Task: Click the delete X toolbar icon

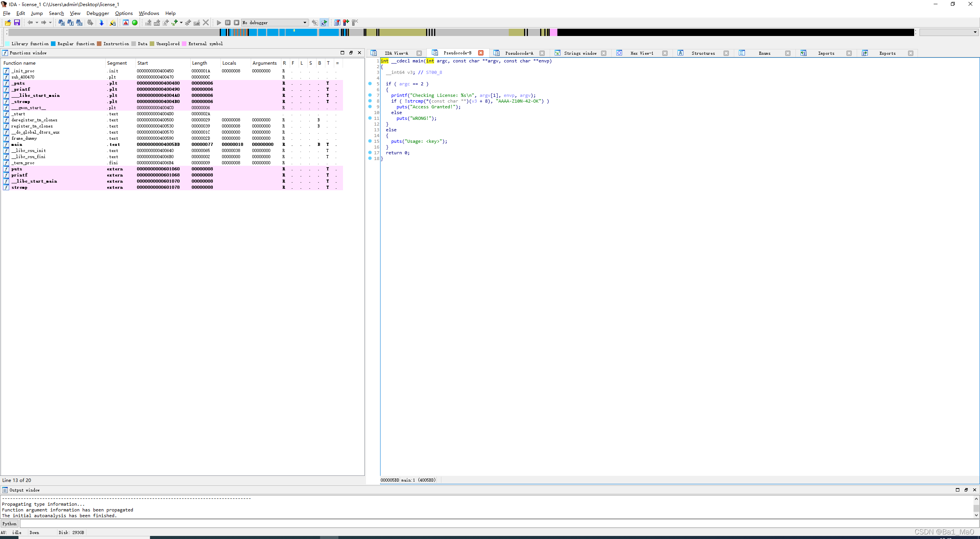Action: 206,23
